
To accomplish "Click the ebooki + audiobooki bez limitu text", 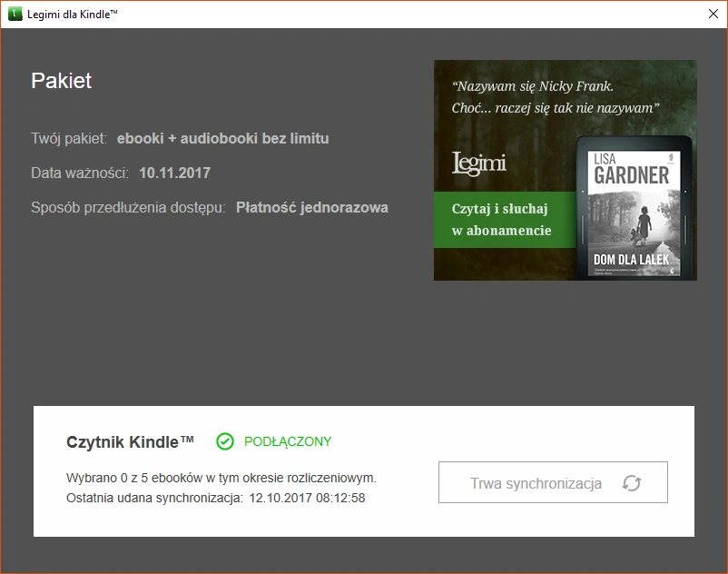I will click(223, 138).
